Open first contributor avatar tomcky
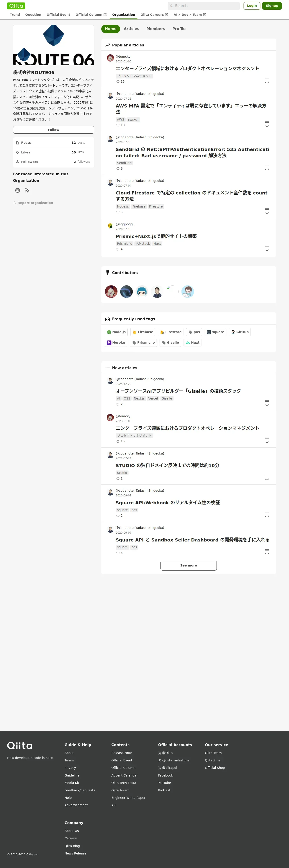Screen dimensions: 289x868 tap(111, 291)
